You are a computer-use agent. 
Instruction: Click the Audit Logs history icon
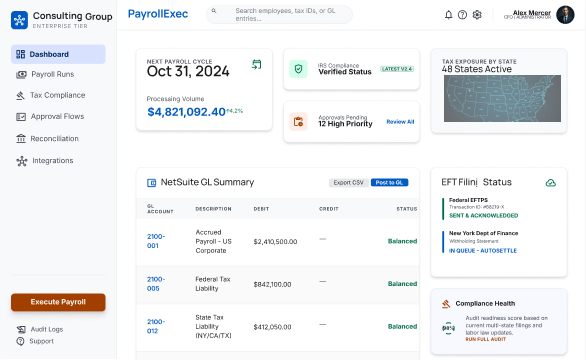tap(21, 329)
